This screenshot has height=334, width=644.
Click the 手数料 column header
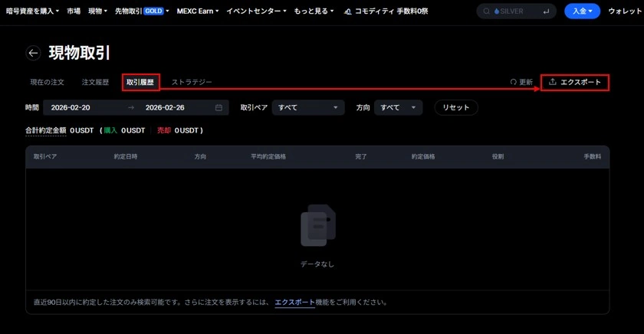pyautogui.click(x=592, y=157)
